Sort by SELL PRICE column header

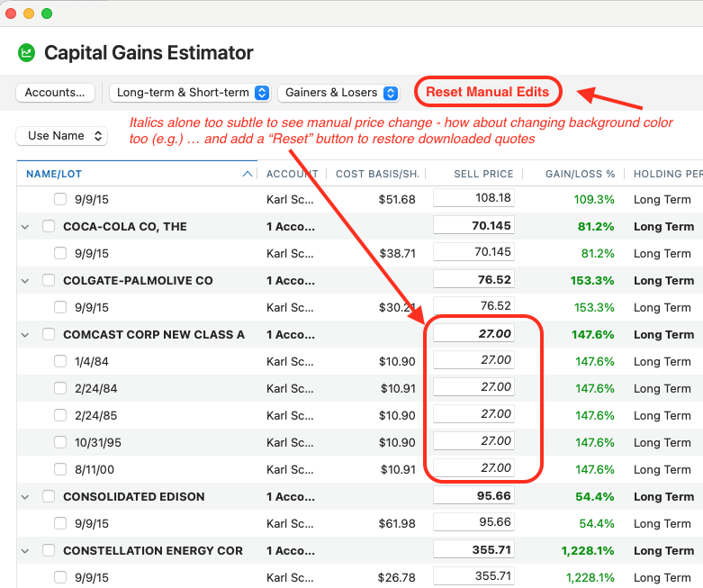click(483, 174)
